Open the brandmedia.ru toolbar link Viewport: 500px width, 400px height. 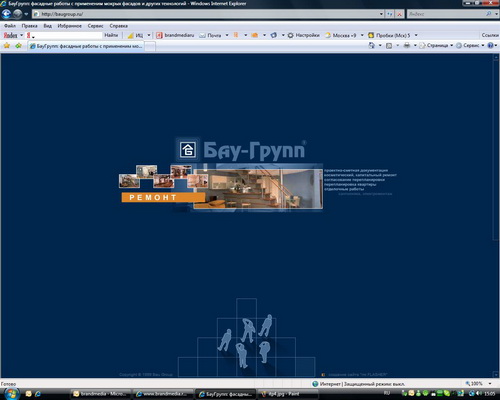pyautogui.click(x=175, y=35)
